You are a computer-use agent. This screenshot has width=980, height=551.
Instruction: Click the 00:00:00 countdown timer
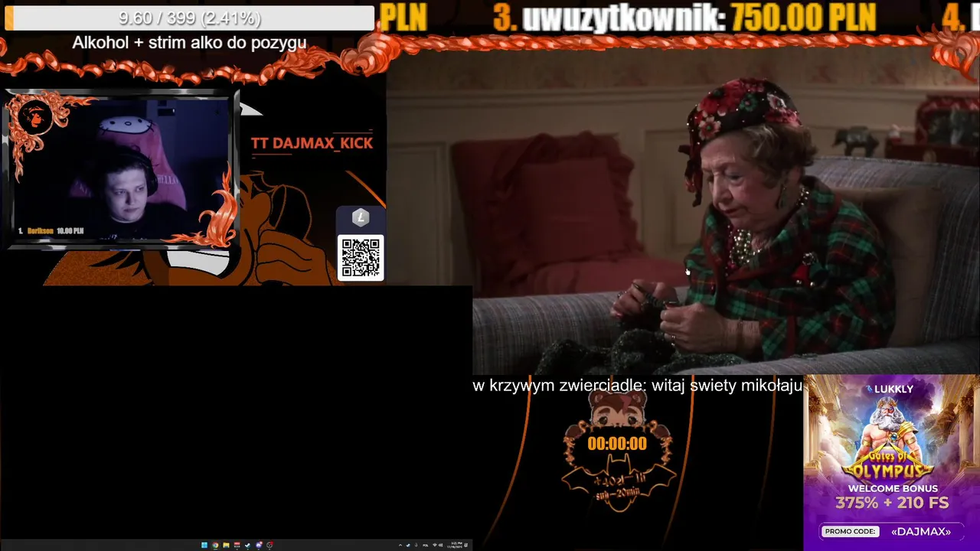click(x=617, y=444)
